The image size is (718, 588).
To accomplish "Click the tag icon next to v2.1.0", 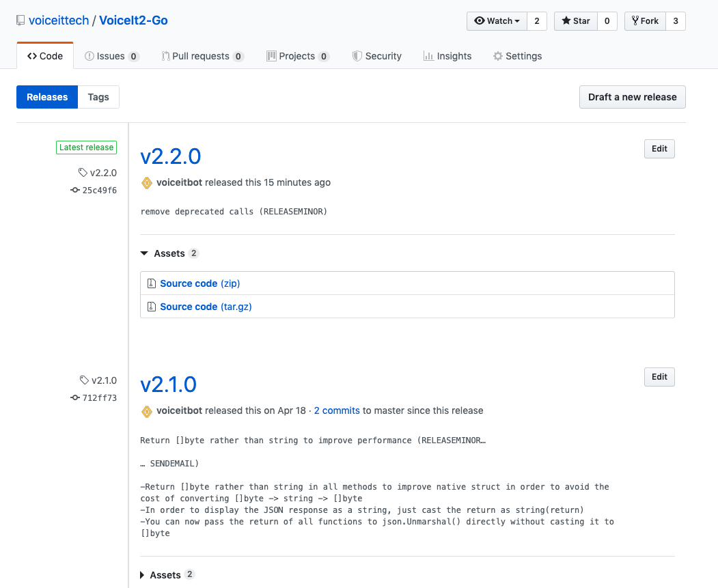I will pos(84,380).
